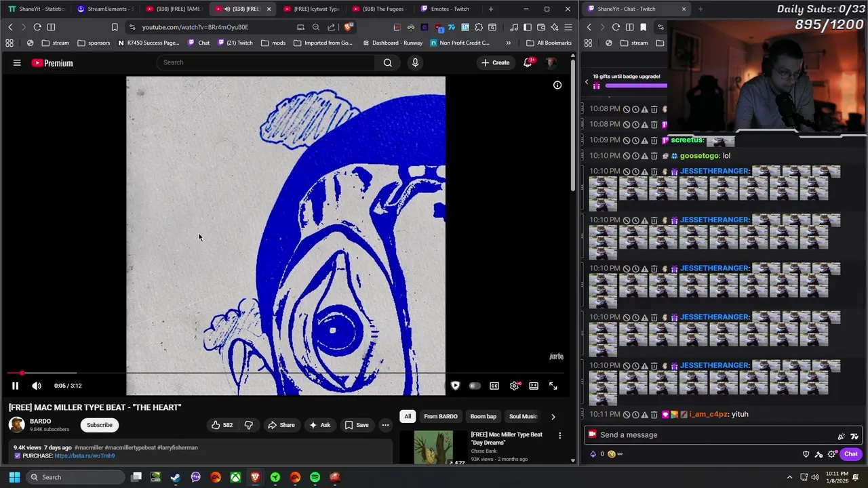Open YouTube notifications bell
The width and height of the screenshot is (868, 488).
tap(528, 62)
